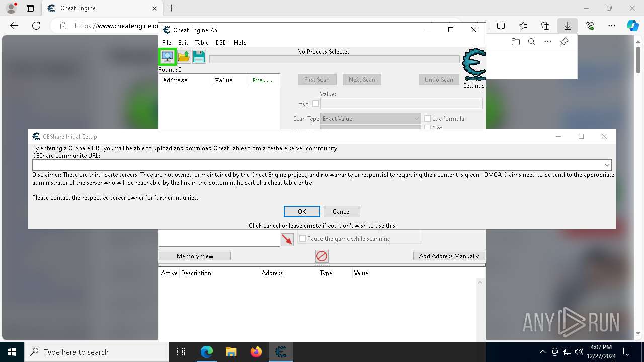Open downloads folder icon in downloads panel
The image size is (644, 362).
pos(516,42)
